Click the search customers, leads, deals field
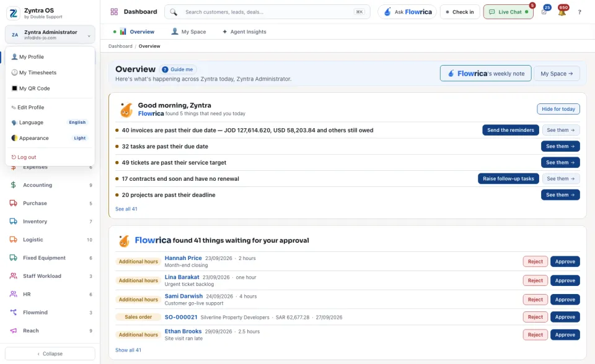Screen dimensions: 595x364 267,12
